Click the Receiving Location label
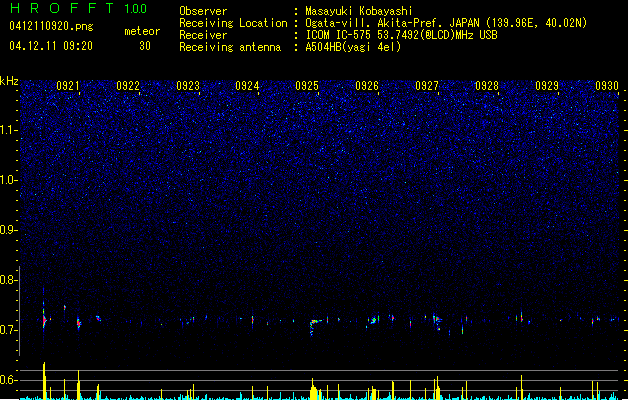The width and height of the screenshot is (629, 400). coord(233,23)
